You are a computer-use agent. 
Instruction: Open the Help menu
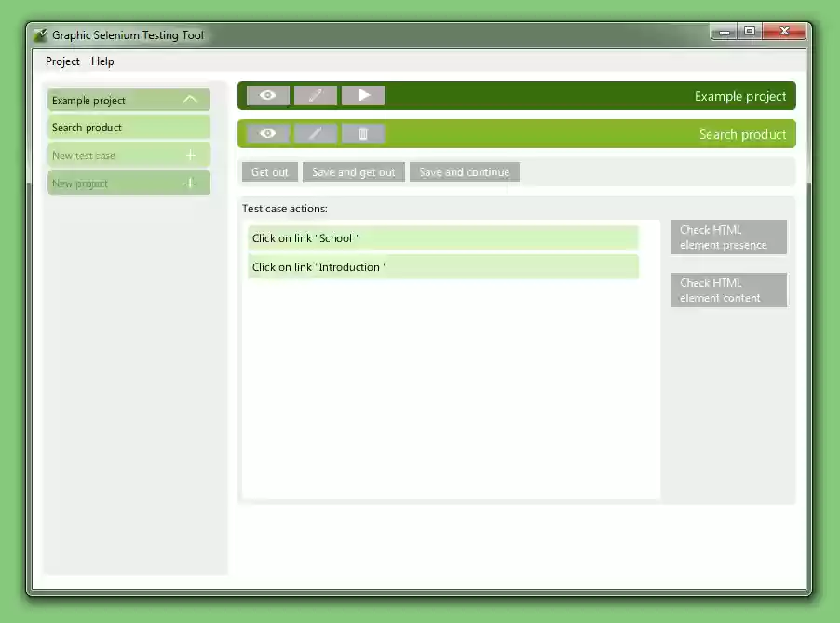point(102,61)
